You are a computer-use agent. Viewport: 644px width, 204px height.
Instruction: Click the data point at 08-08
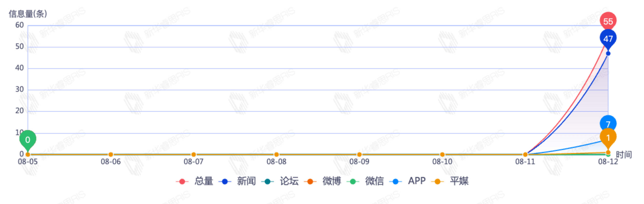tap(276, 155)
